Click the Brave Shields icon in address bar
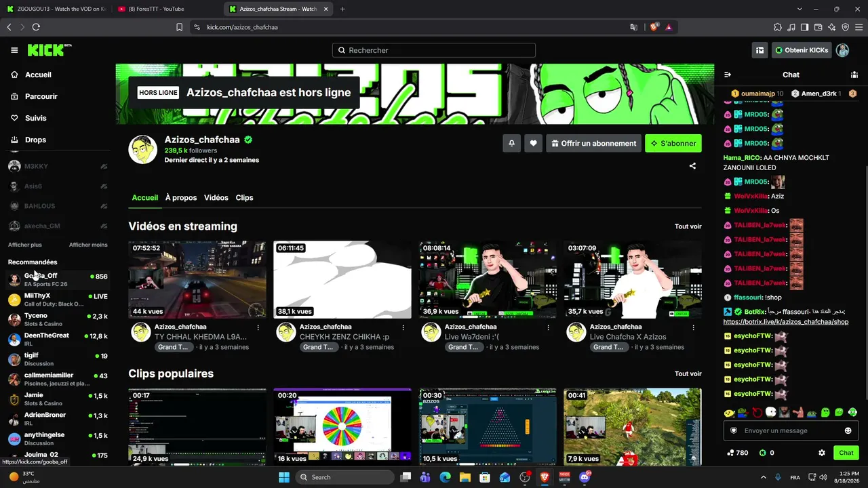868x488 pixels. 654,27
